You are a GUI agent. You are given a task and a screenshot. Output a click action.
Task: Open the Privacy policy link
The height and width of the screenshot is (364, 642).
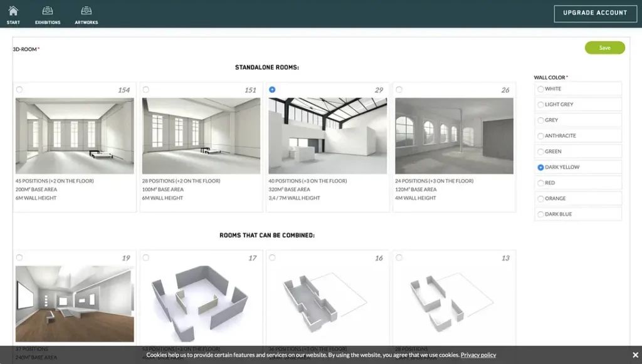tap(478, 355)
